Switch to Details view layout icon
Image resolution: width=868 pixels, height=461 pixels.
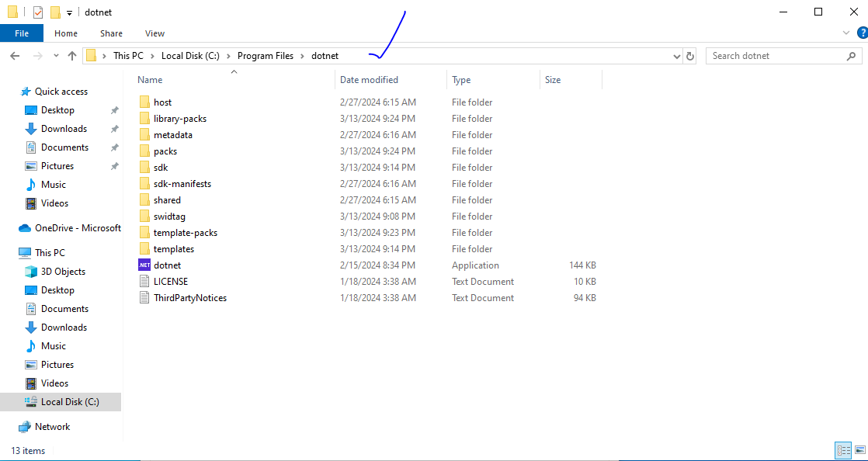click(x=844, y=450)
